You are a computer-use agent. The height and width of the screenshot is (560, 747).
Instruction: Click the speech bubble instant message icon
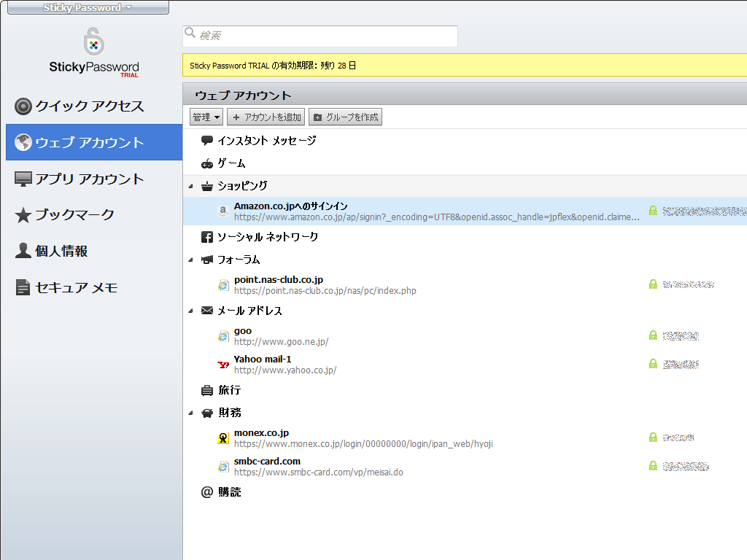[x=206, y=141]
